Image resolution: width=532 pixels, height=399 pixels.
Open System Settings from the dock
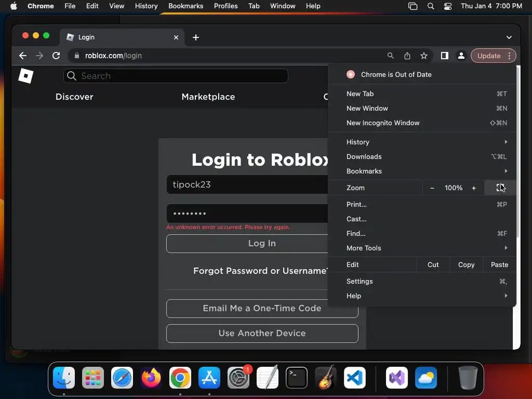coord(238,378)
